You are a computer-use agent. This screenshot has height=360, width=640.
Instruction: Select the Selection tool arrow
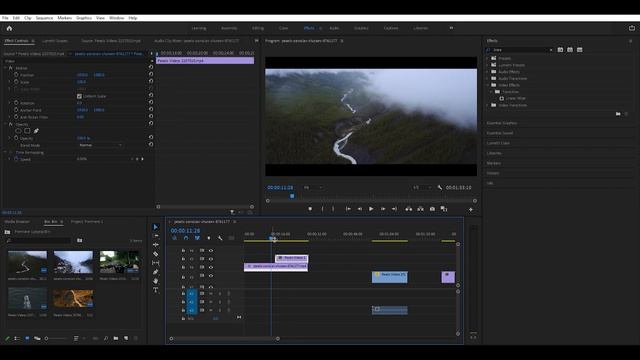click(x=156, y=227)
